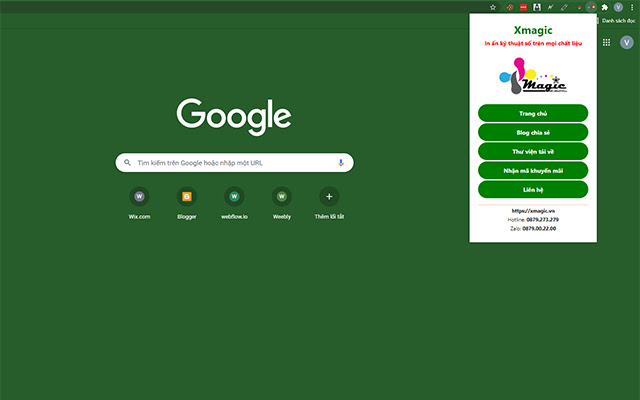Click the Xmagic logo image in popup
The width and height of the screenshot is (640, 400).
pos(533,76)
